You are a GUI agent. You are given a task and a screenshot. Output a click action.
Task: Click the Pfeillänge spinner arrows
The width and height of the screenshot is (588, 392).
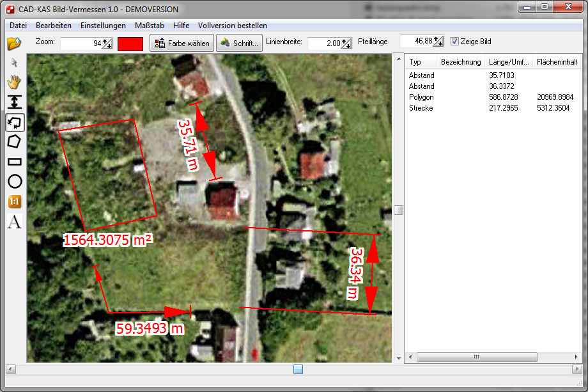coord(438,42)
